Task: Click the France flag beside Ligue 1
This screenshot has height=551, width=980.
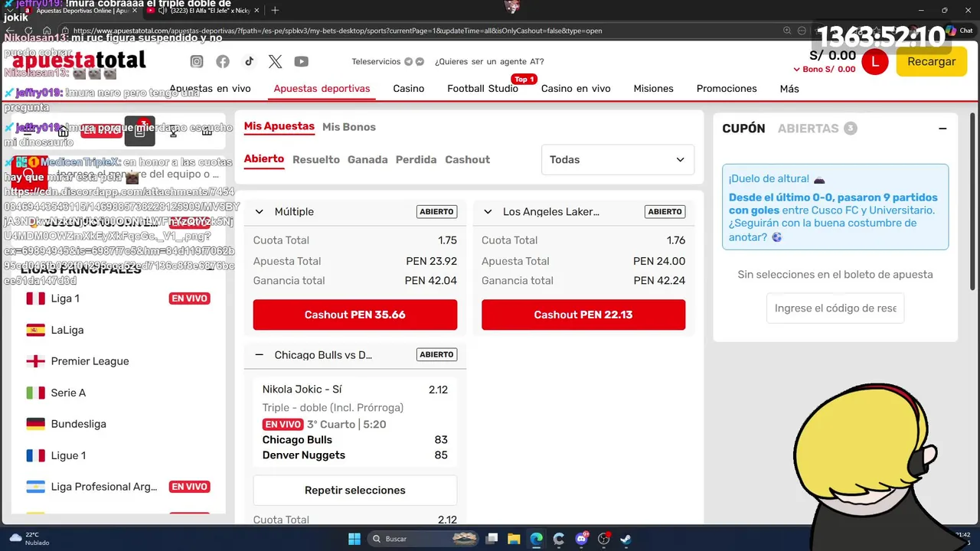Action: (35, 455)
